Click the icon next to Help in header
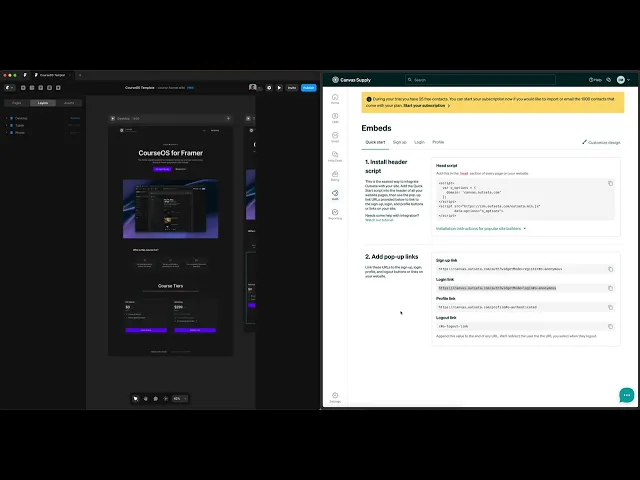The image size is (640, 480). tap(609, 80)
